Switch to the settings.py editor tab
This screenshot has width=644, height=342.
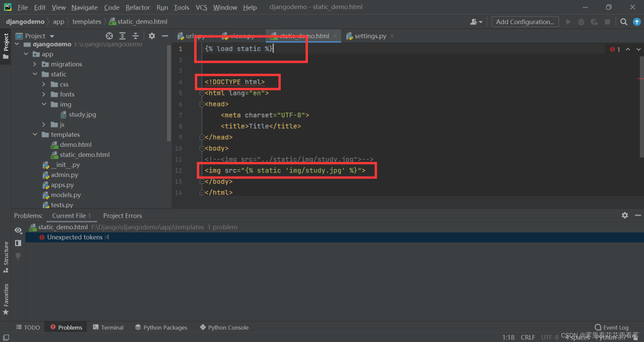coord(370,36)
